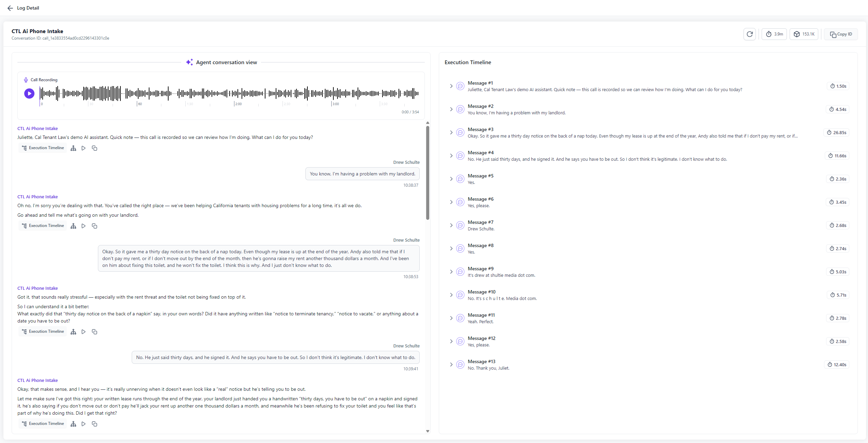Click Message #6 title
This screenshot has height=443, width=868.
click(x=480, y=199)
